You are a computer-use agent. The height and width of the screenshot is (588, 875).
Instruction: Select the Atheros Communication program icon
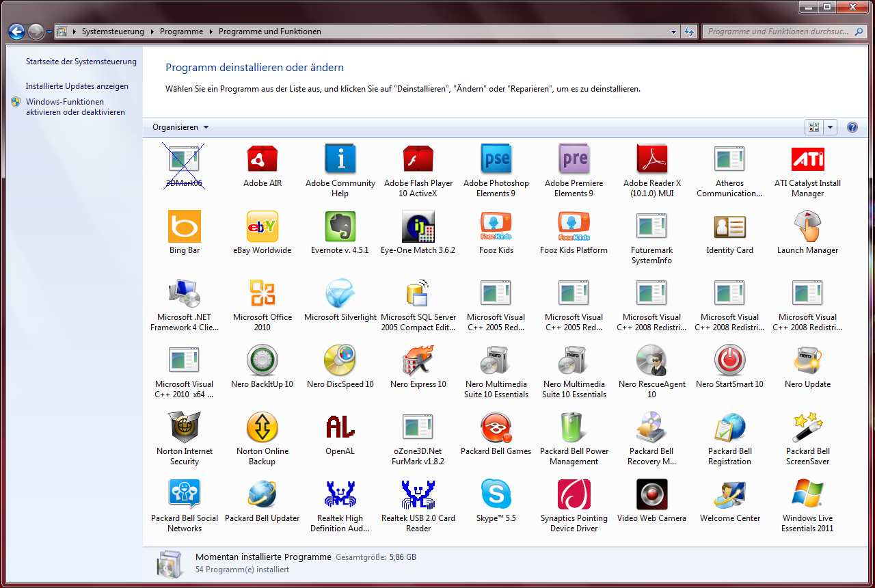point(730,159)
